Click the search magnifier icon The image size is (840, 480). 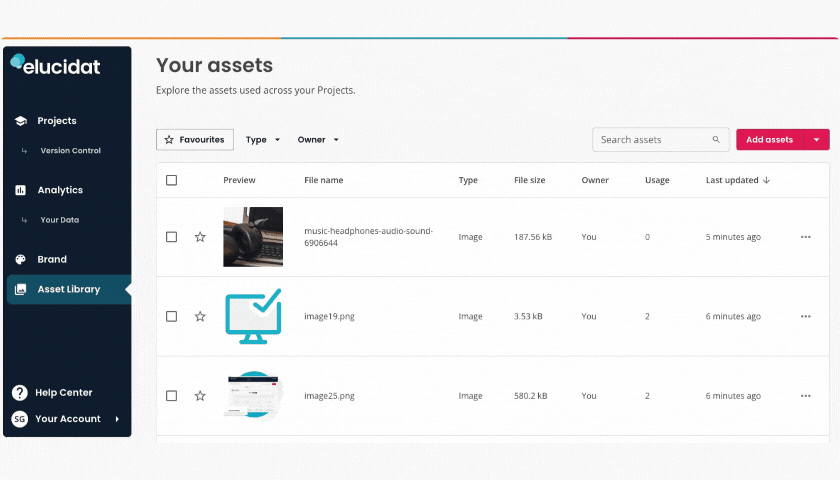click(716, 140)
